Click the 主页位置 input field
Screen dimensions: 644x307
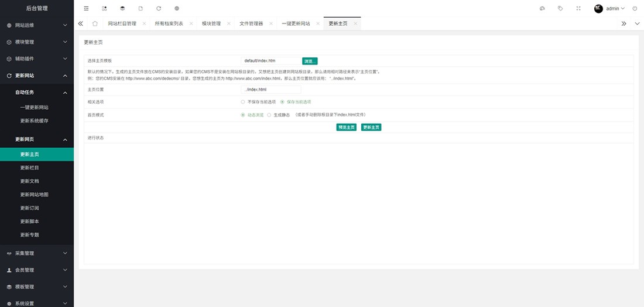click(x=271, y=90)
